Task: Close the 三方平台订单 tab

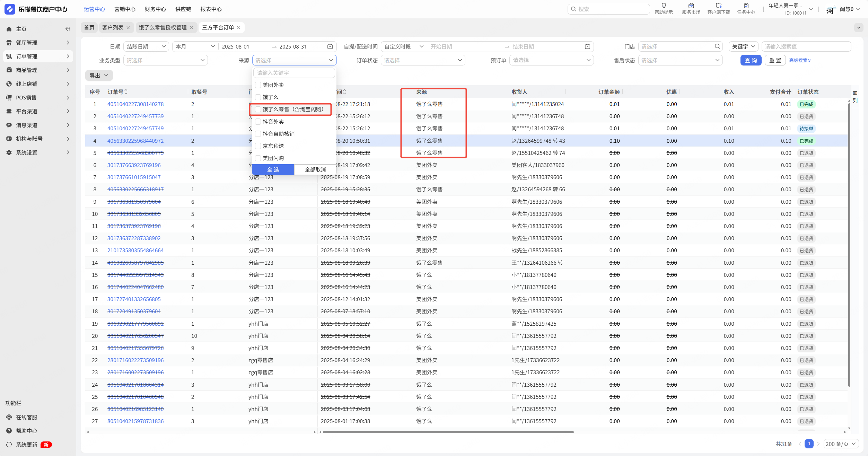Action: [239, 28]
